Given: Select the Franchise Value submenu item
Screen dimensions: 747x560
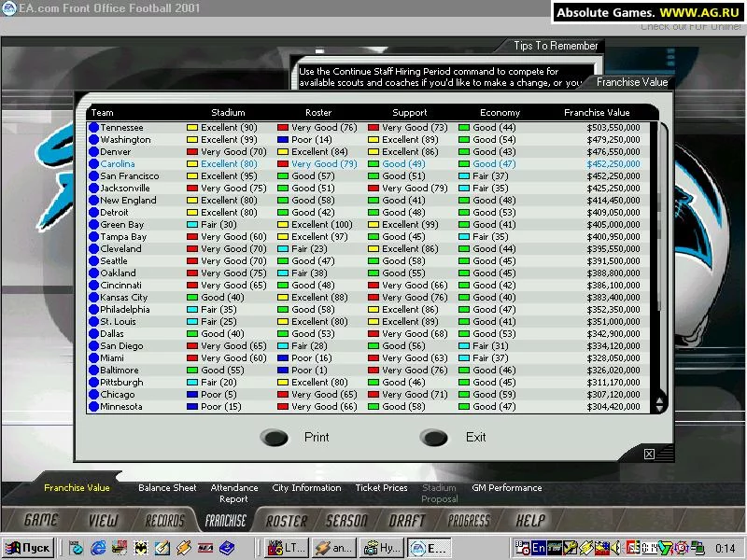Looking at the screenshot, I should pyautogui.click(x=77, y=487).
